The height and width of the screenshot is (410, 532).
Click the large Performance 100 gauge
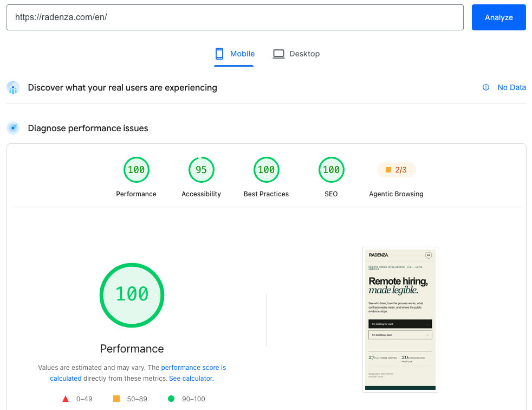tap(132, 295)
